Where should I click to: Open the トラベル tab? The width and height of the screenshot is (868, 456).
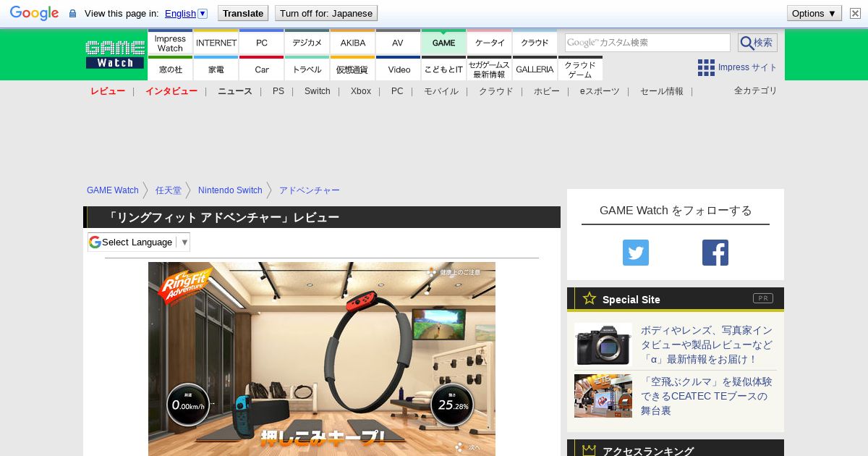tap(307, 69)
